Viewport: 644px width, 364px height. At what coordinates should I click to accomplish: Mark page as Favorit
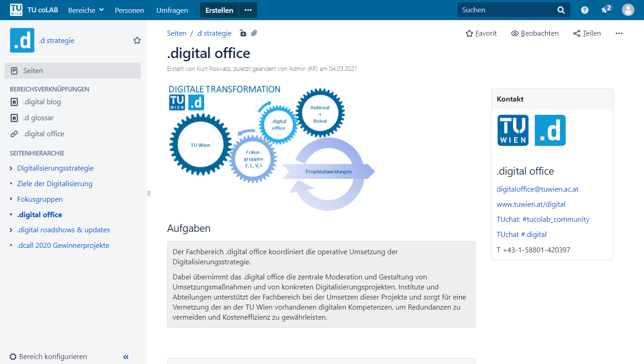[x=481, y=33]
